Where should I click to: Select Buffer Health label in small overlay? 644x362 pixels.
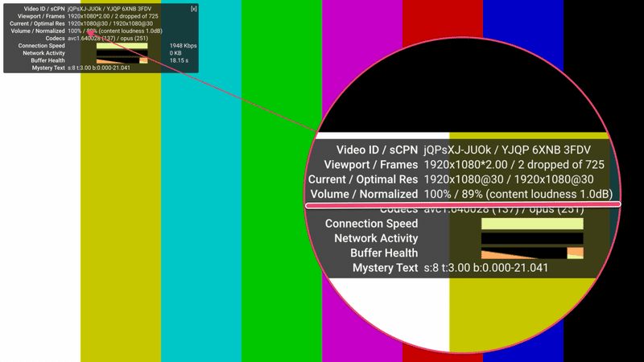click(x=47, y=60)
